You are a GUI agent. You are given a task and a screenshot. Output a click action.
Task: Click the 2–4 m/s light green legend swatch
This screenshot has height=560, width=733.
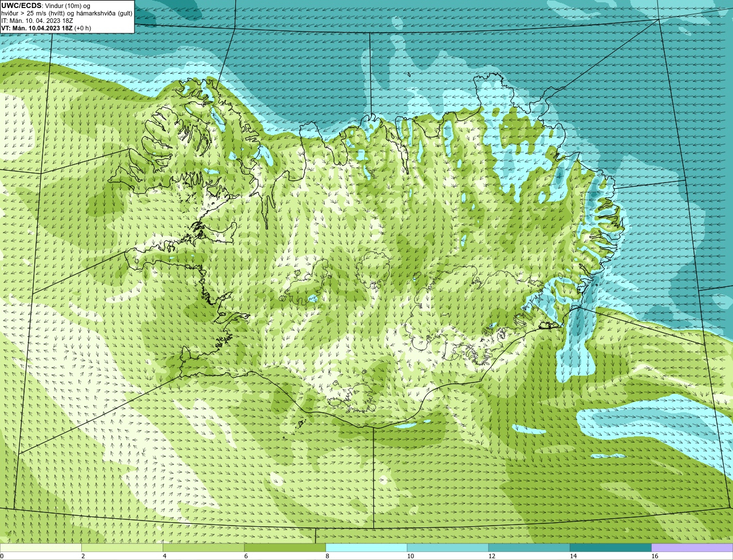pyautogui.click(x=122, y=548)
